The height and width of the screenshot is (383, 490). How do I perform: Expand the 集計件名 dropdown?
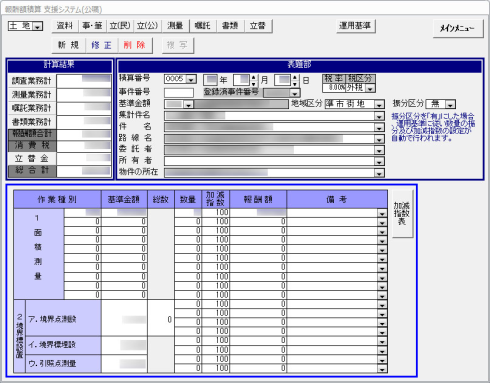(x=379, y=116)
